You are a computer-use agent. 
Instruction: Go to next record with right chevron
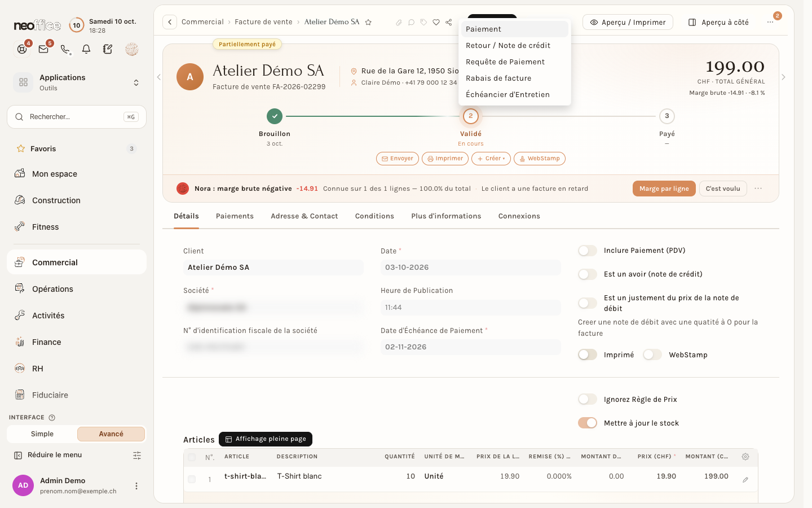pyautogui.click(x=783, y=77)
